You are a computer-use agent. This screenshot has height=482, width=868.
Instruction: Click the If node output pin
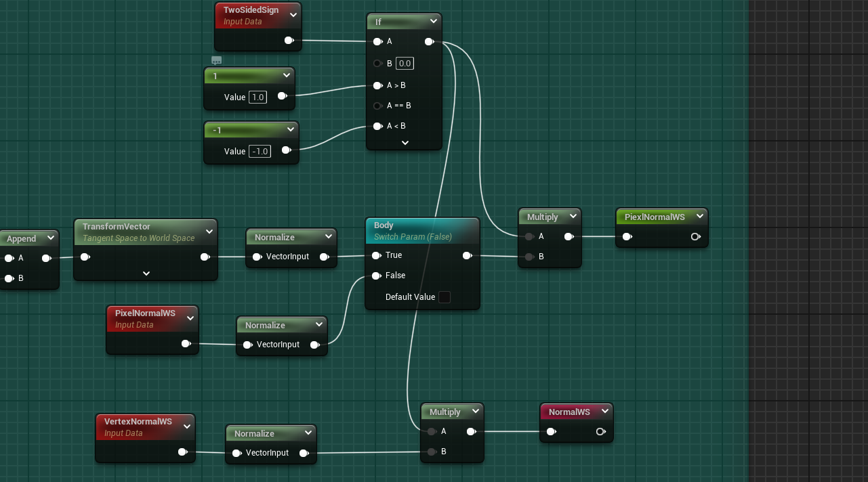[429, 41]
